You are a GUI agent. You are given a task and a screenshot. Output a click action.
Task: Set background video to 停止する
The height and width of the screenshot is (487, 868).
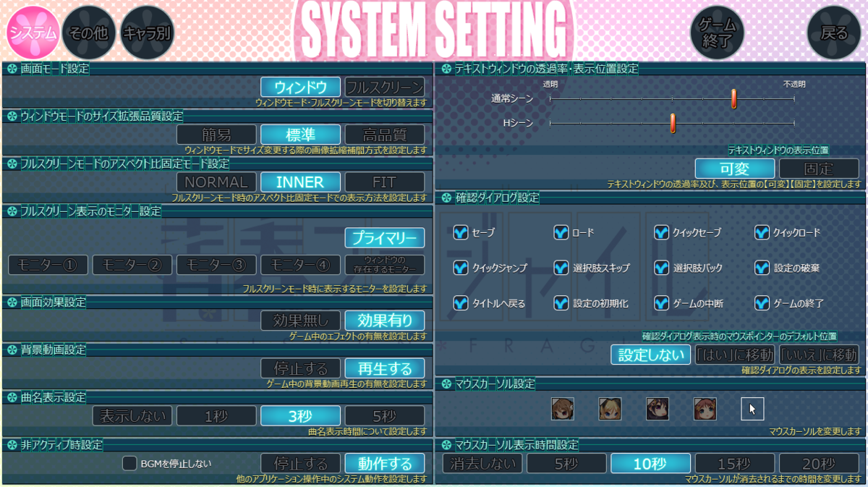click(x=301, y=368)
